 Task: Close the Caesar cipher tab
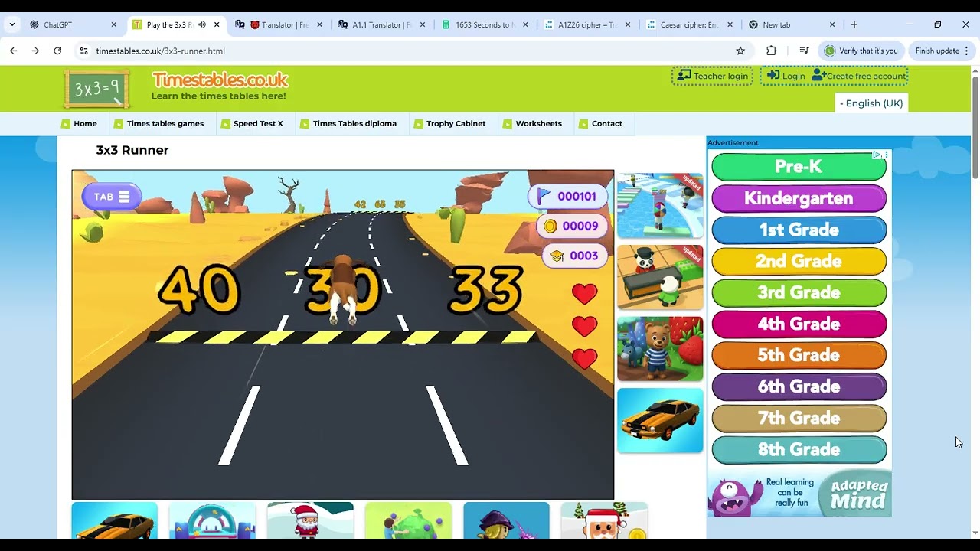730,24
